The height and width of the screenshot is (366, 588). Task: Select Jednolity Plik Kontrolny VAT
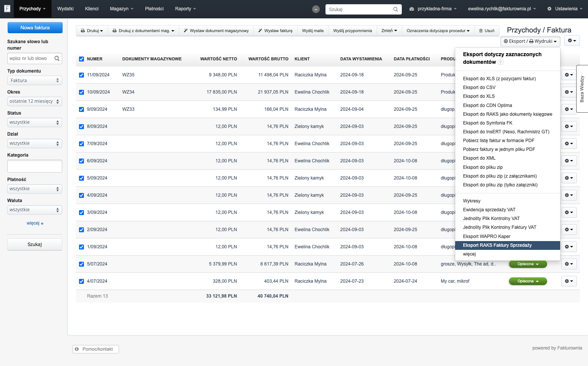[x=491, y=219]
